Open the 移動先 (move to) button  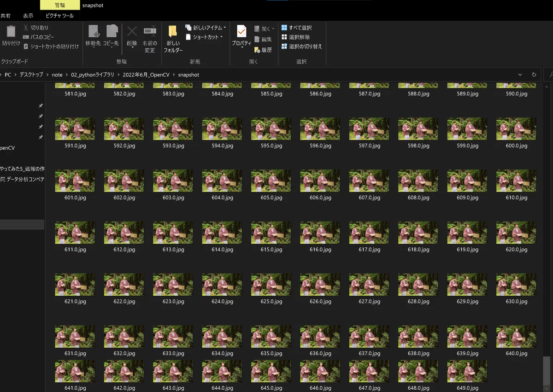93,35
